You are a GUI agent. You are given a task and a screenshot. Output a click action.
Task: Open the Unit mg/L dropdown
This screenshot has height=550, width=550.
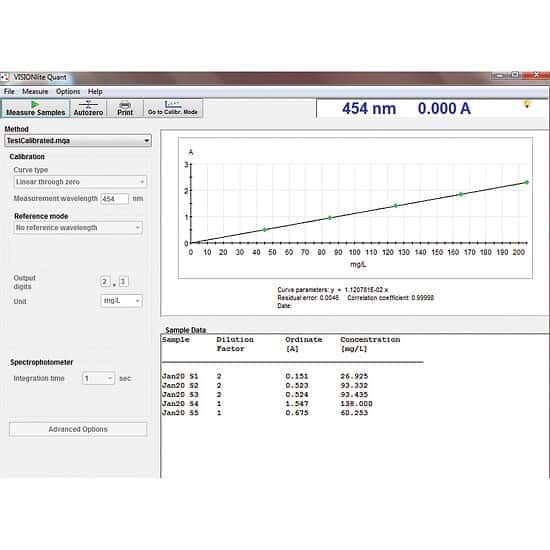coord(121,301)
